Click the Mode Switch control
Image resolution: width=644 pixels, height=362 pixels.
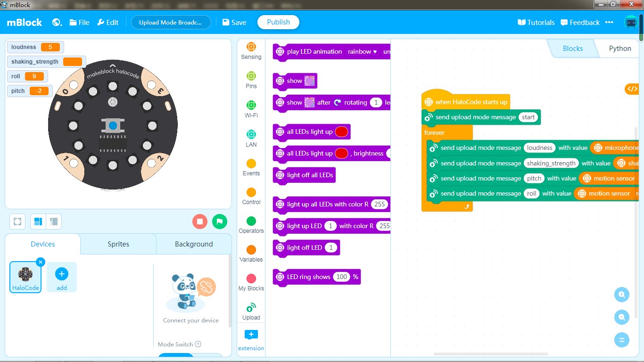point(176,344)
